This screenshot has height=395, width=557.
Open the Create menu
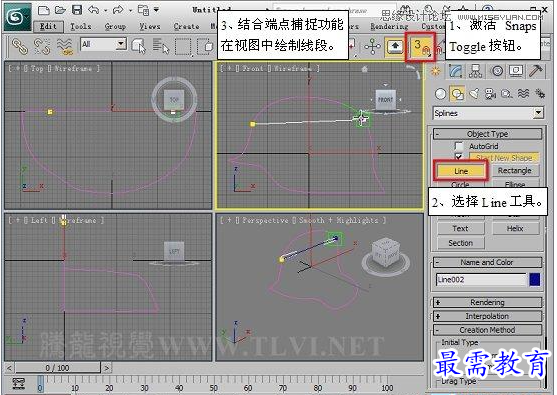[x=186, y=26]
